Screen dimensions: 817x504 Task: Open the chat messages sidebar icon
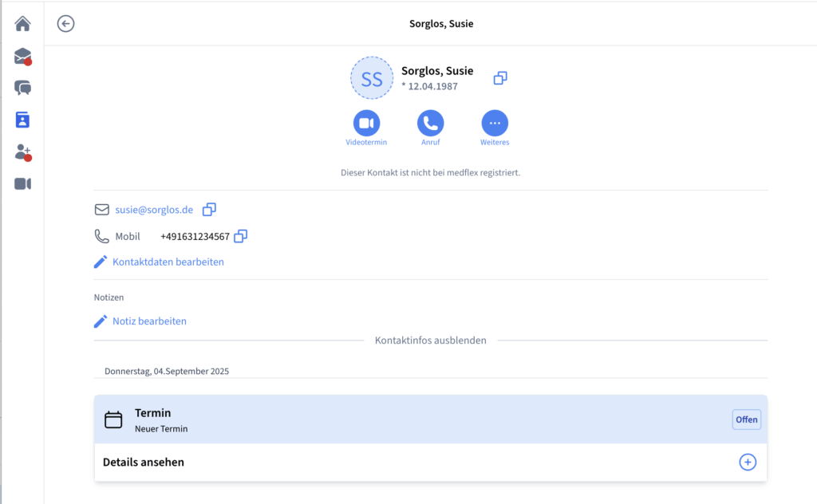click(x=22, y=88)
